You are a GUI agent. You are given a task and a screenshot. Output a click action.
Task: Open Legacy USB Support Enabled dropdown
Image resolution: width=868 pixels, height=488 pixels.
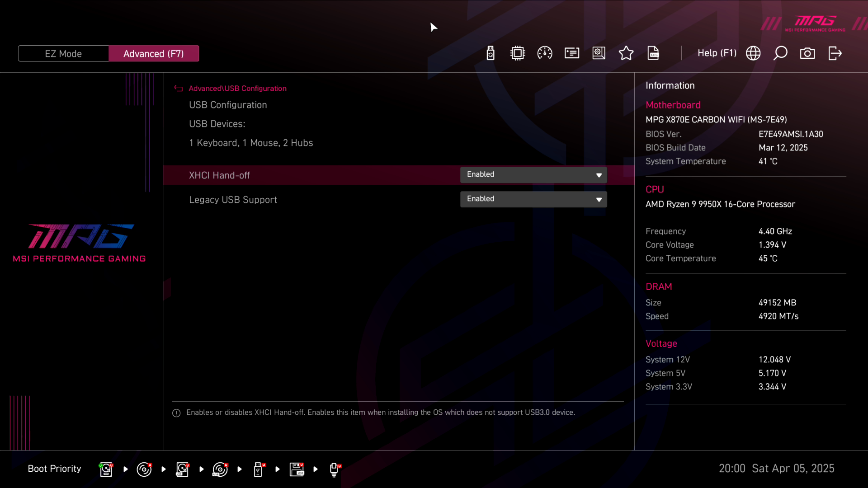tap(533, 199)
